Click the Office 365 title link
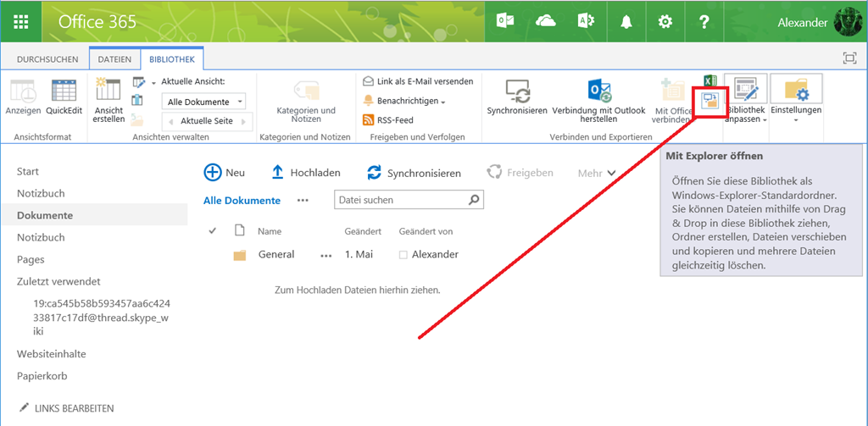The width and height of the screenshot is (868, 426). tap(97, 22)
